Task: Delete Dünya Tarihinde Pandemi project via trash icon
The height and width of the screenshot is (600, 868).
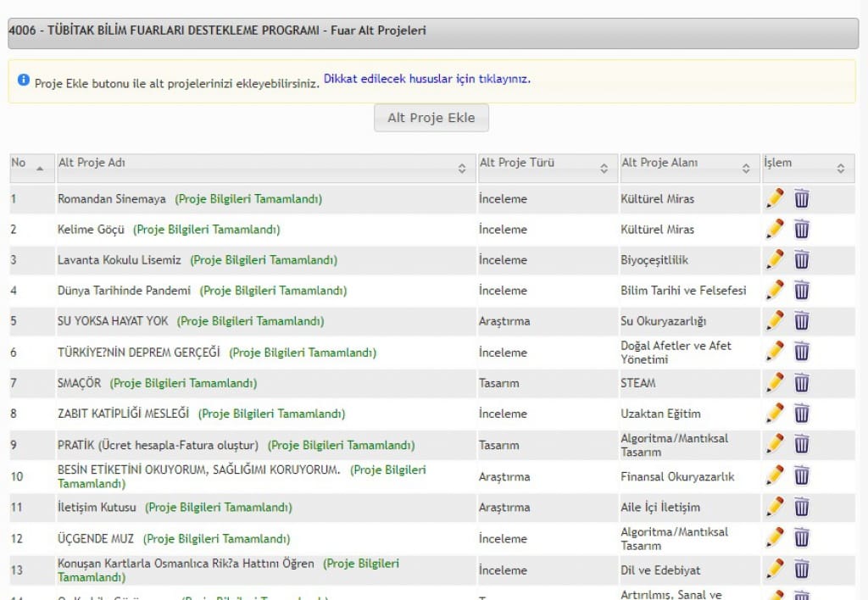Action: coord(802,291)
